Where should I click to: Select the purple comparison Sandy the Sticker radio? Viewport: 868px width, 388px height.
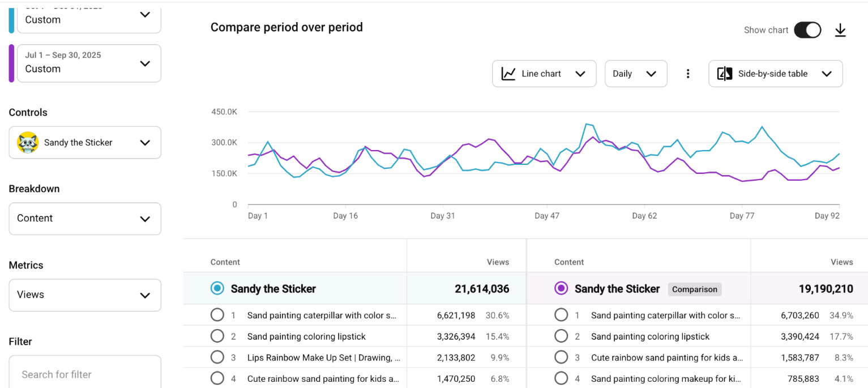[x=561, y=288]
